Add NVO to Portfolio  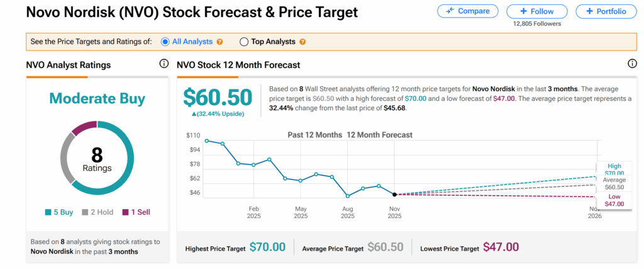606,11
